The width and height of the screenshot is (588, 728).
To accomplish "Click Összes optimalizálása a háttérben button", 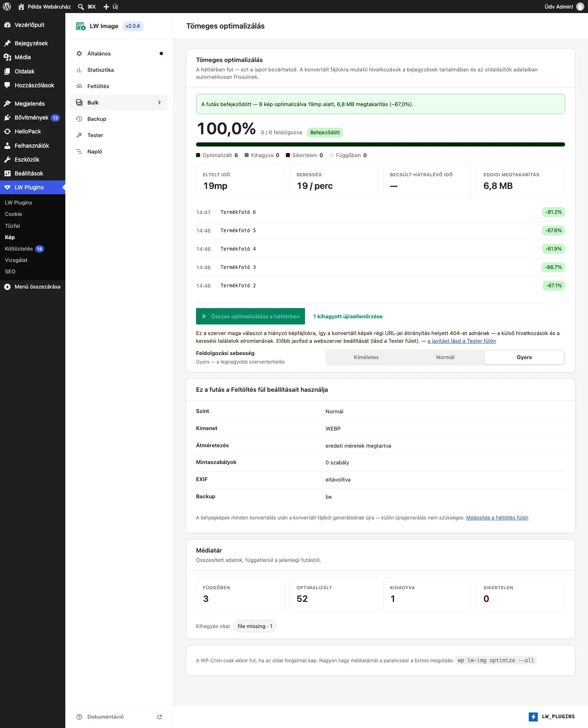I will pos(250,316).
